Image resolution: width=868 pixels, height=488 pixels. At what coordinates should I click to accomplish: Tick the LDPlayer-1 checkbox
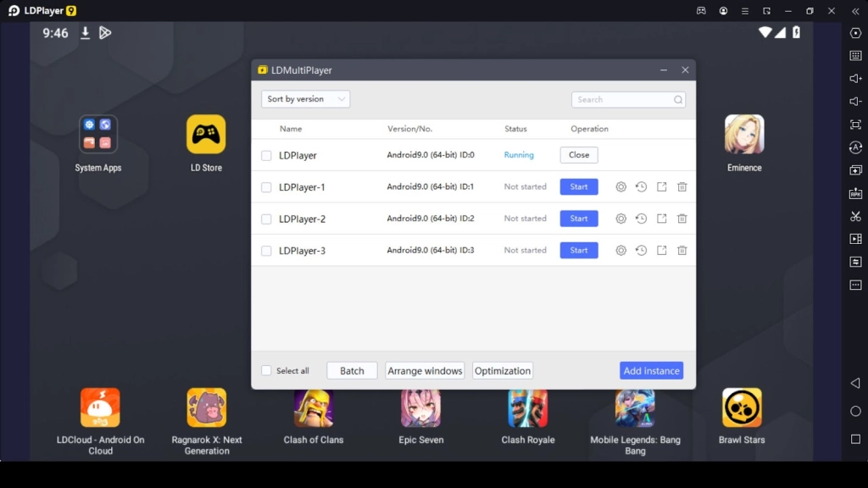pyautogui.click(x=266, y=187)
